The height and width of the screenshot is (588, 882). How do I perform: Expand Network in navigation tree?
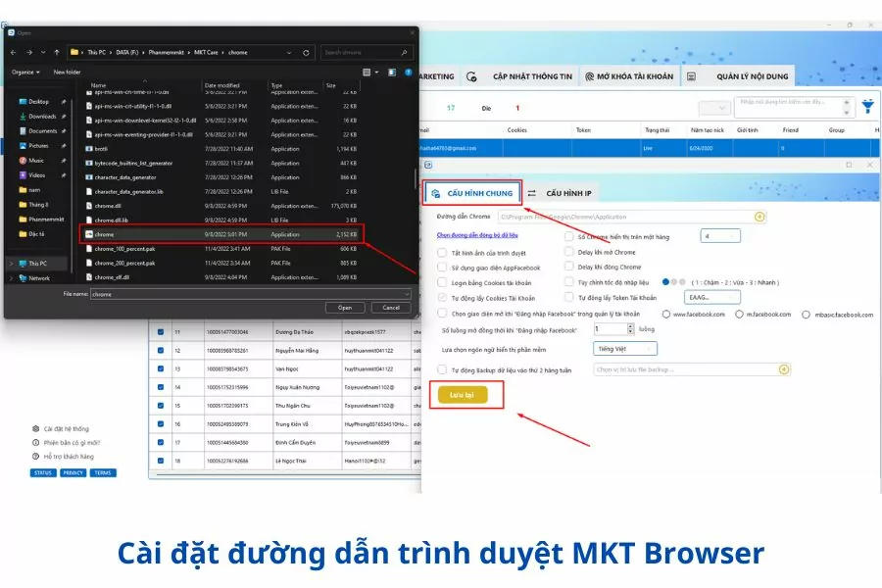click(x=11, y=278)
